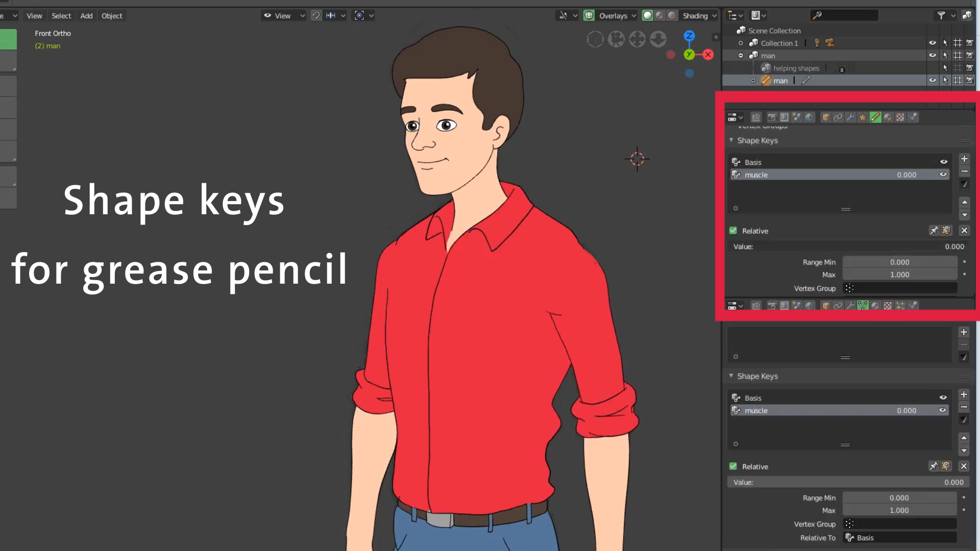Click the pan view four-arrows gizmo icon
Viewport: 980px width, 551px height.
tap(637, 39)
